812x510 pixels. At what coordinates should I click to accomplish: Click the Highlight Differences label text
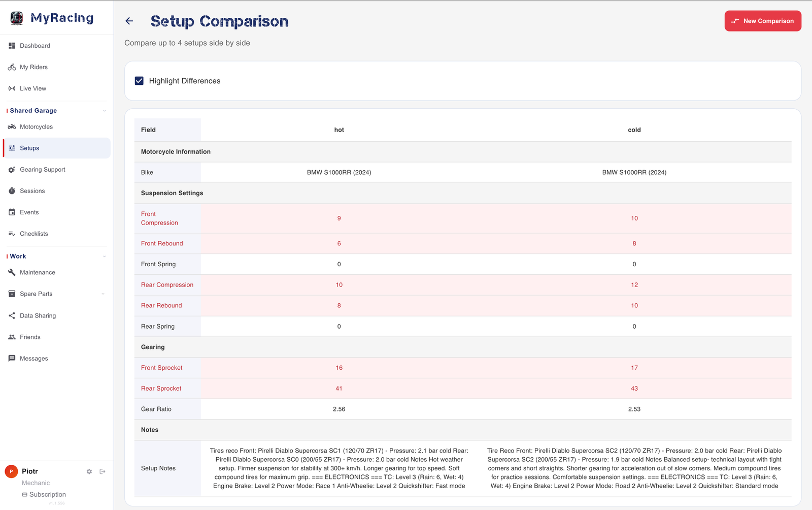185,81
